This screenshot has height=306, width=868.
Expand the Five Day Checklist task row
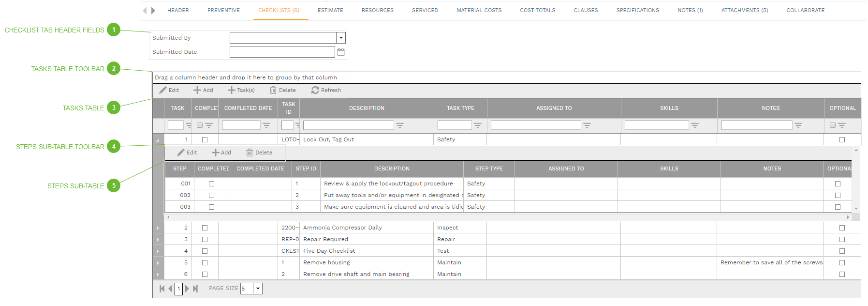[x=158, y=251]
